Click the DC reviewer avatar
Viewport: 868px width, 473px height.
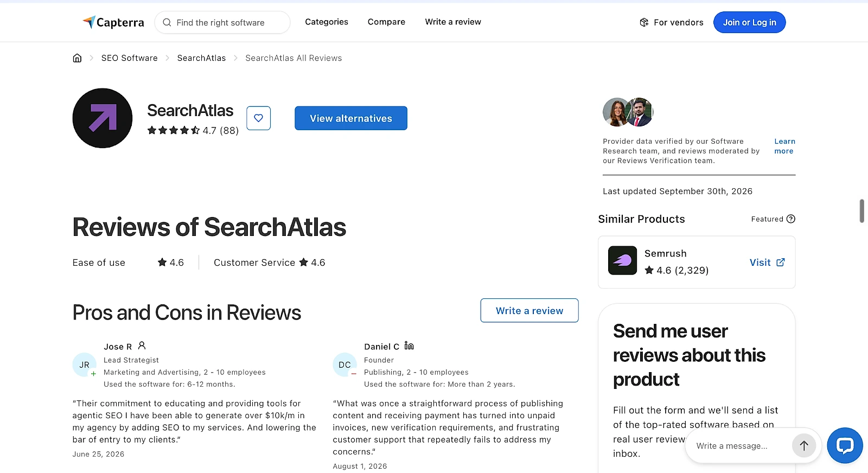click(345, 365)
